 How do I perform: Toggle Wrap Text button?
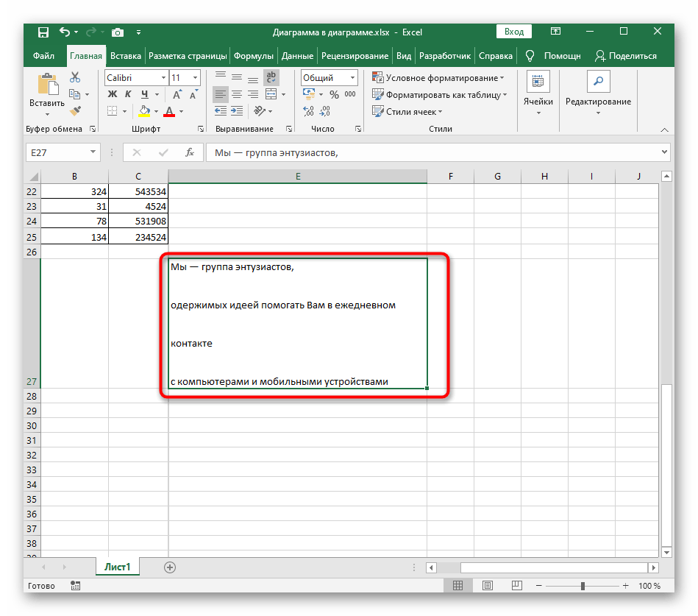271,77
